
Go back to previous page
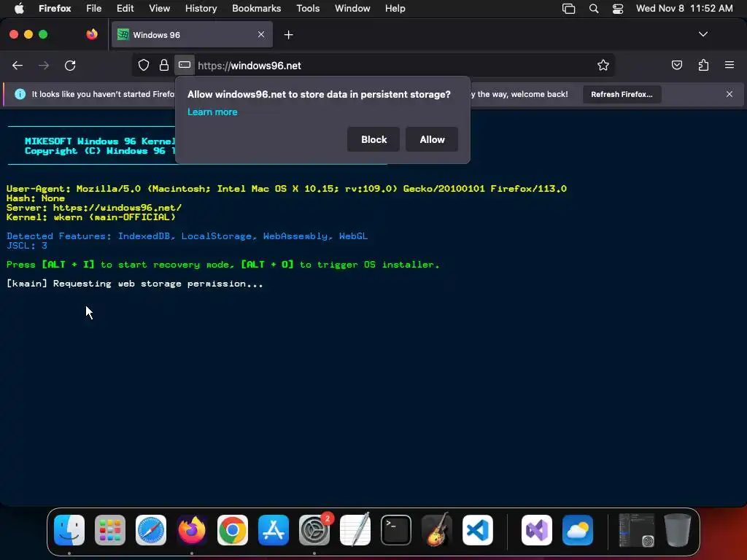click(18, 66)
